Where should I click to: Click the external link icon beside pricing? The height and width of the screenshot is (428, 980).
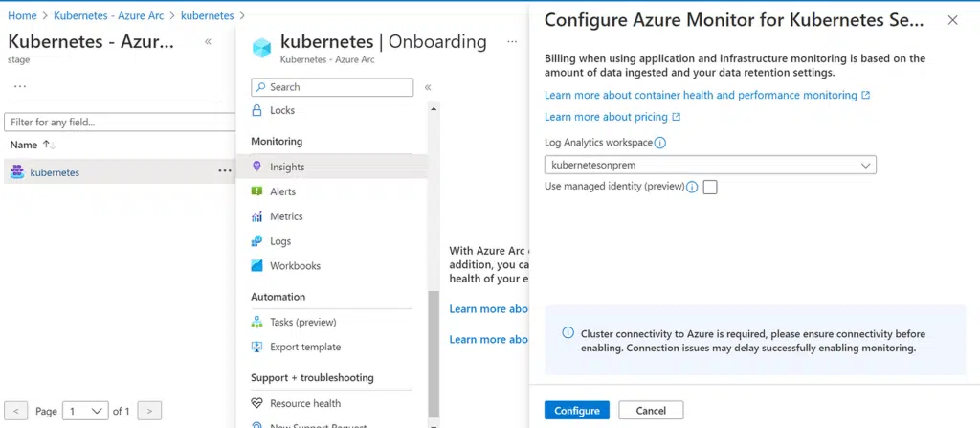coord(677,117)
